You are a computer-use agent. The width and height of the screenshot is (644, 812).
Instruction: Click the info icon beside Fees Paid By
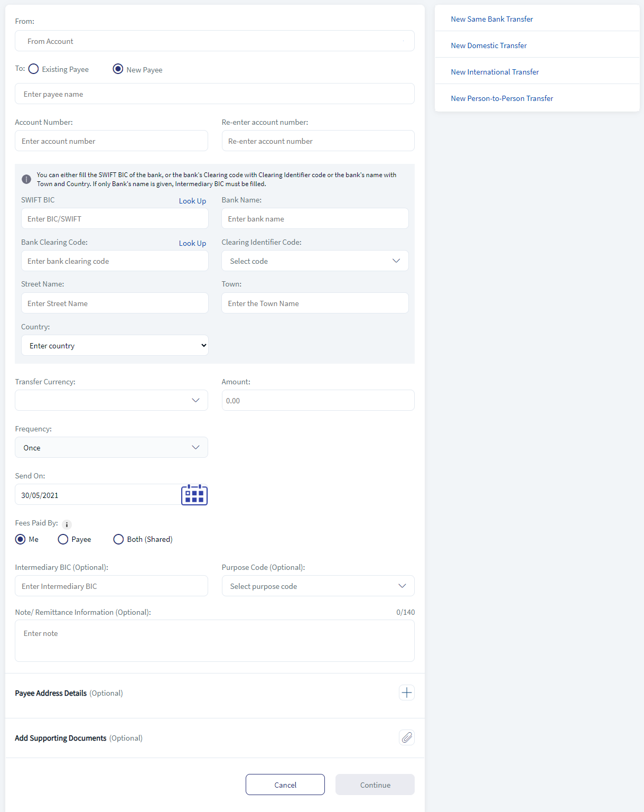pyautogui.click(x=67, y=524)
